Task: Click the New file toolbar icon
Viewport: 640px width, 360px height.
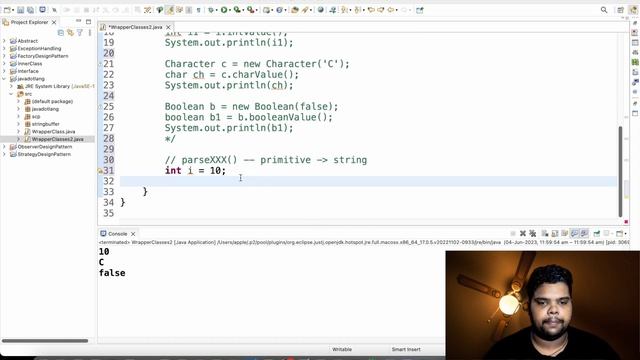Action: point(7,10)
